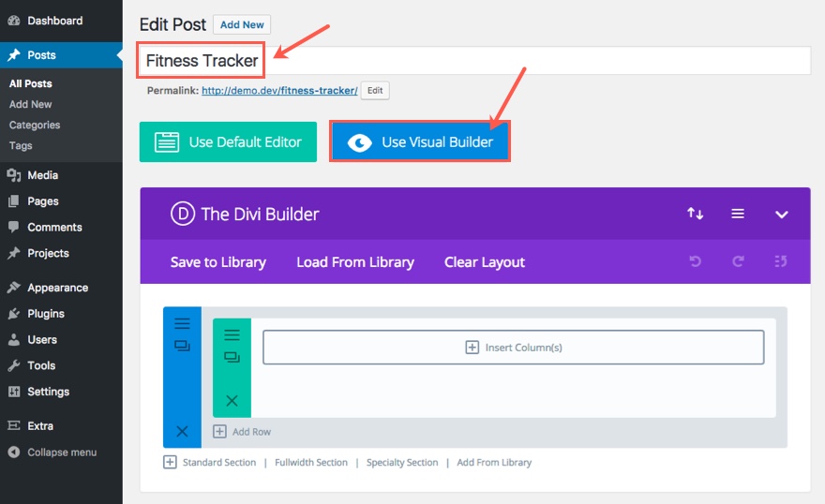Add a Specialty Section
825x504 pixels.
(402, 463)
